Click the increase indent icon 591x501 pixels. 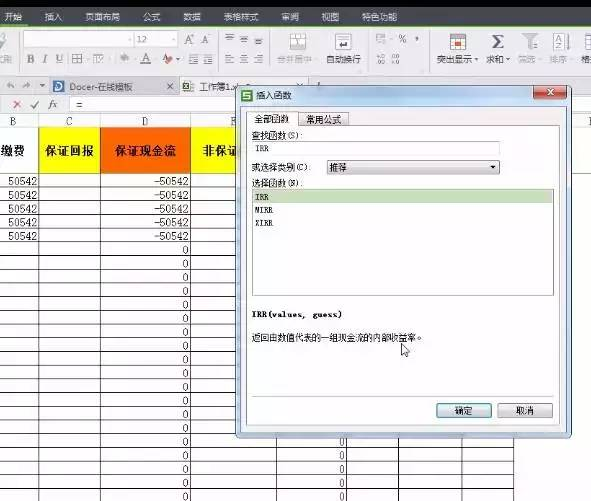click(x=208, y=59)
